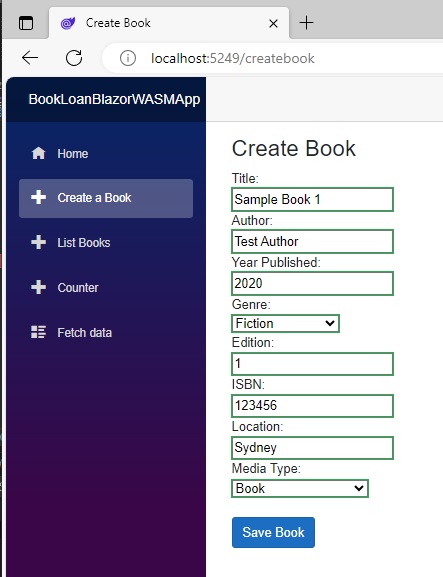Go back with the browser back arrow

30,58
